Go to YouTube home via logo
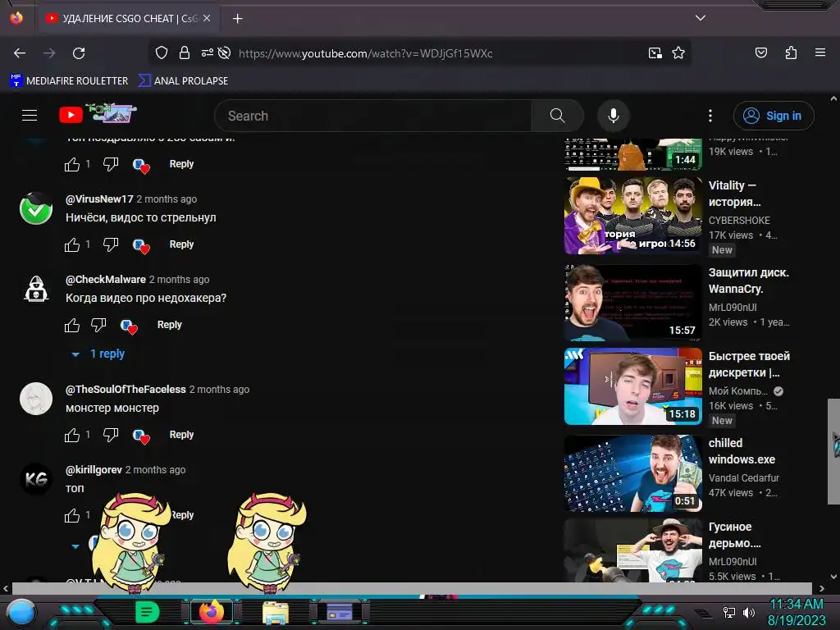Image resolution: width=840 pixels, height=630 pixels. [x=98, y=114]
